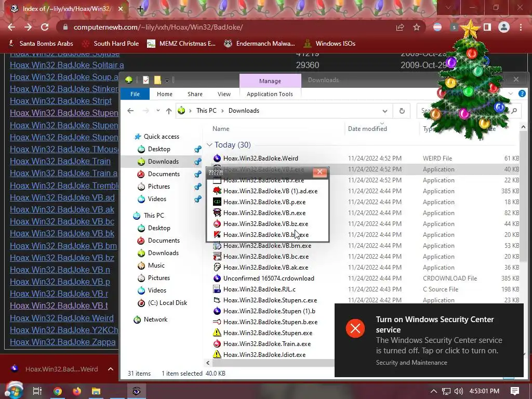Close the ?????! popup window
Screen dimensions: 532x399
pyautogui.click(x=320, y=172)
